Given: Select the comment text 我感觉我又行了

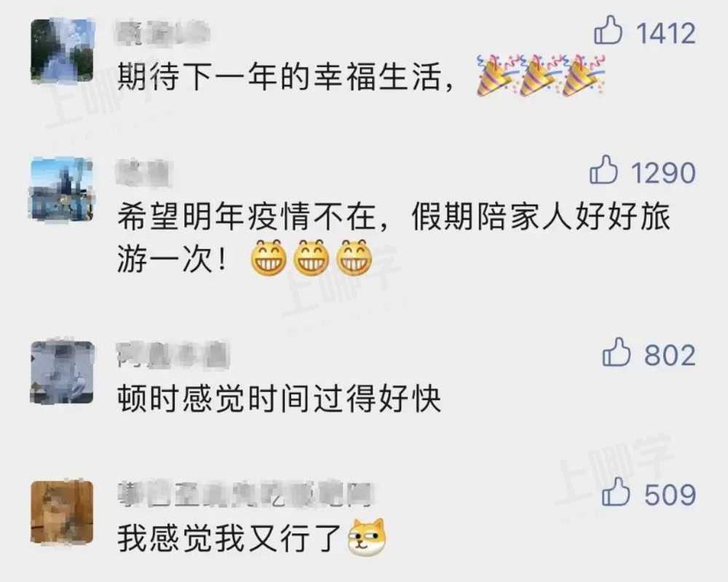Looking at the screenshot, I should (229, 538).
